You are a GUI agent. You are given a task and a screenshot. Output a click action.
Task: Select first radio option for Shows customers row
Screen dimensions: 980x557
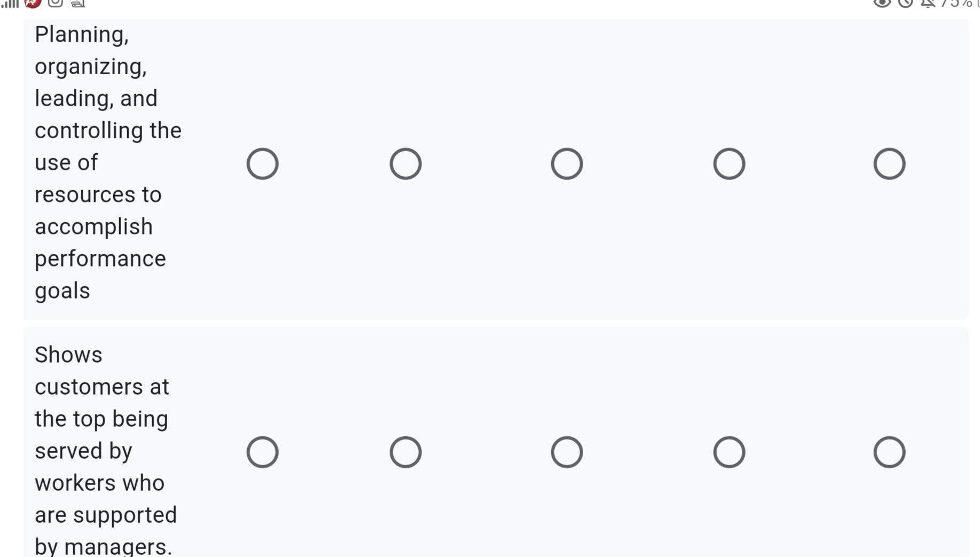click(x=262, y=452)
